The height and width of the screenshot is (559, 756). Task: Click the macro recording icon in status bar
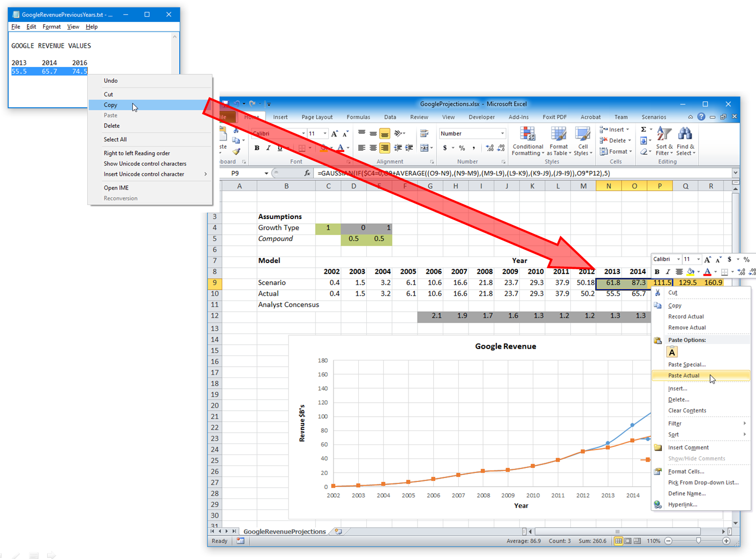240,541
